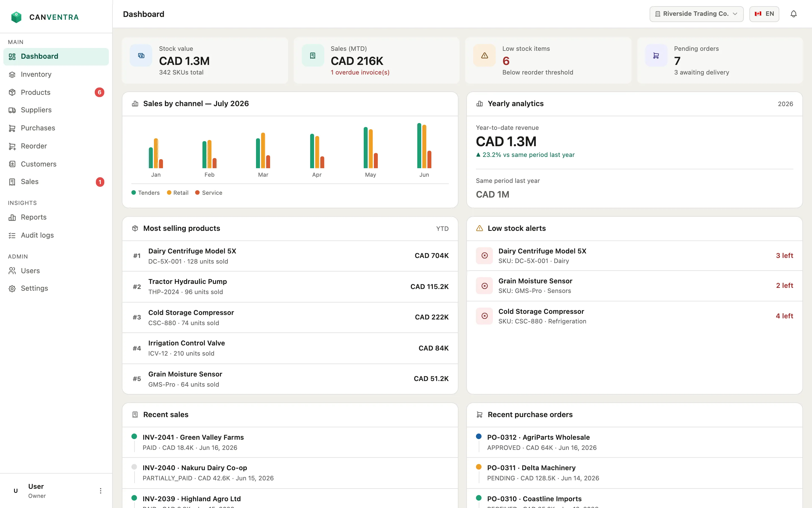Click INV-2040 Nakuru Dairy Co-op entry

(x=290, y=473)
